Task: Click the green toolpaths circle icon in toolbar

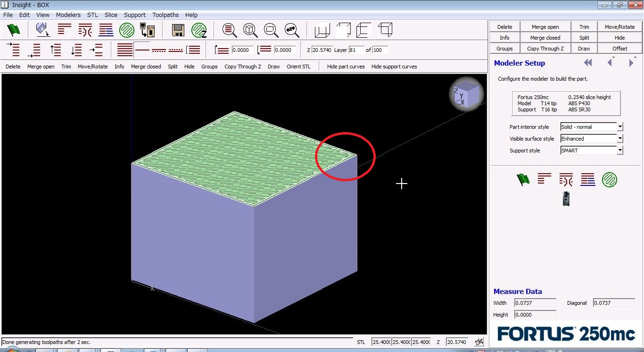Action: click(x=126, y=30)
